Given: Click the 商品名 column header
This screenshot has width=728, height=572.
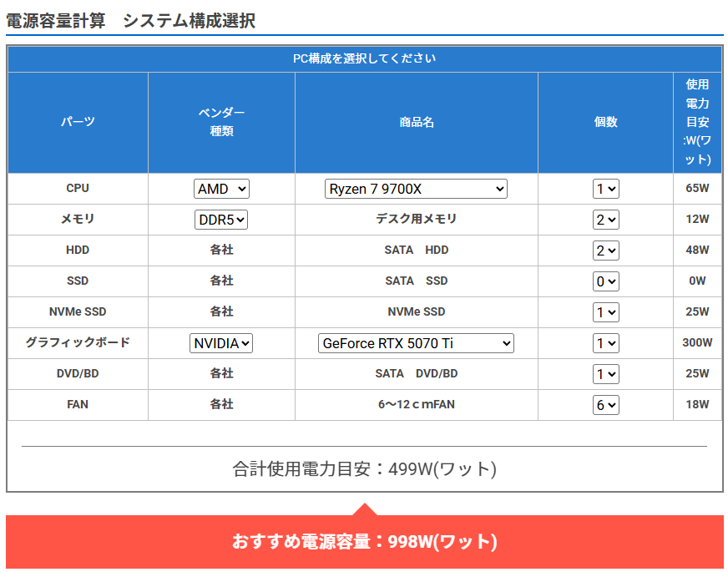Looking at the screenshot, I should (x=416, y=122).
